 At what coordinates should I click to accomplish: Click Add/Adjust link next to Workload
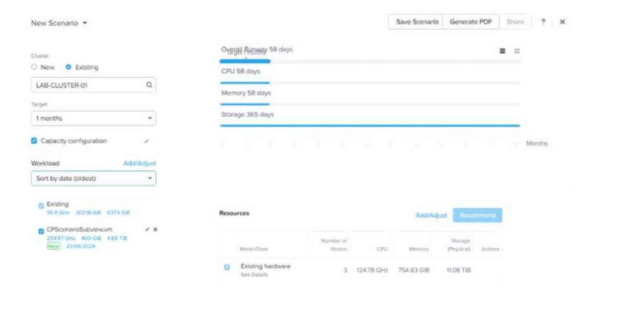click(139, 164)
